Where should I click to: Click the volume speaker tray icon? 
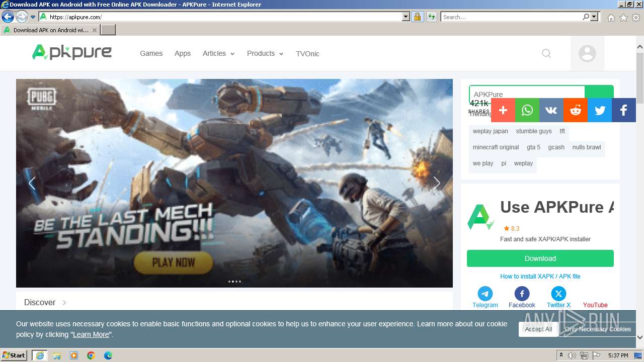point(572,355)
